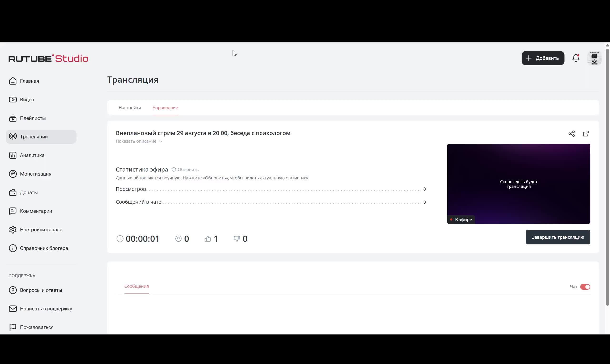Disable the Чат toggle
The height and width of the screenshot is (364, 610).
(x=585, y=287)
